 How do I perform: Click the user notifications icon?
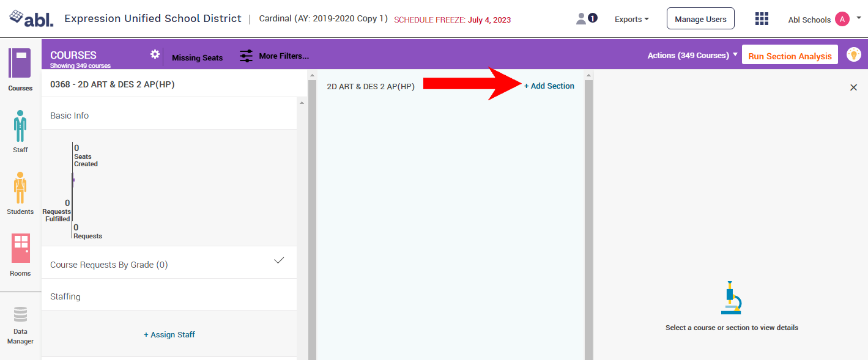tap(587, 19)
